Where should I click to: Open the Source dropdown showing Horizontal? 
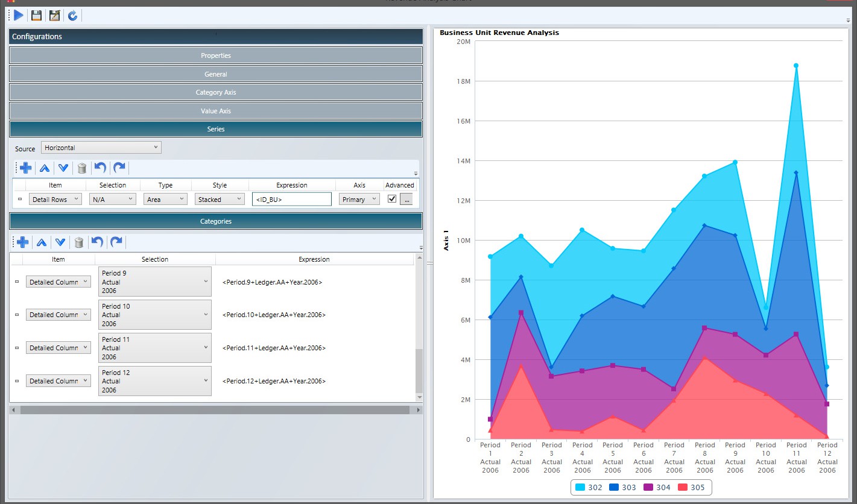(101, 148)
